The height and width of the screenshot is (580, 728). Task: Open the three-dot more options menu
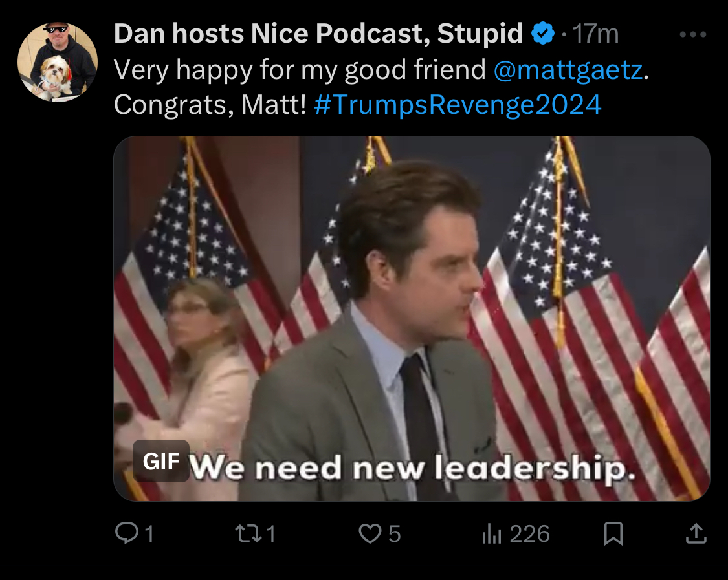point(692,34)
